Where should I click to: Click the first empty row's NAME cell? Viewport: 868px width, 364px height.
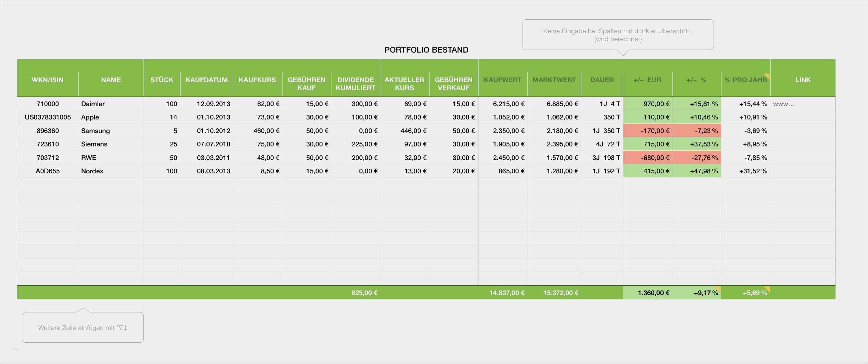click(x=110, y=184)
